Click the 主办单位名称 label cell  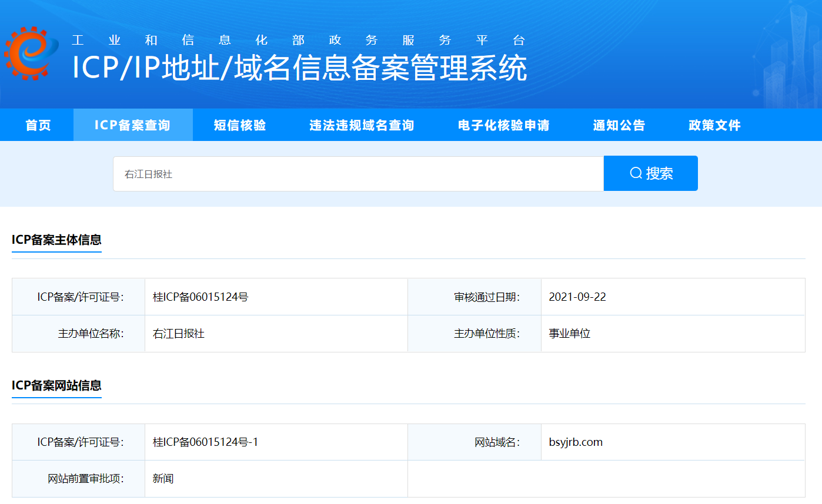click(79, 334)
